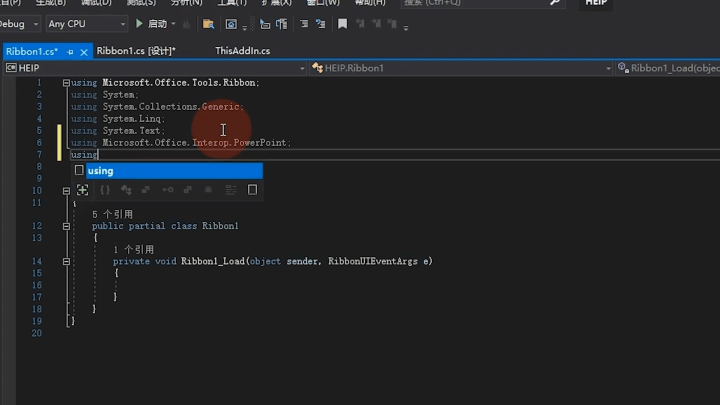Click the 启动 Start button label
Screen dimensions: 720x405
point(158,24)
